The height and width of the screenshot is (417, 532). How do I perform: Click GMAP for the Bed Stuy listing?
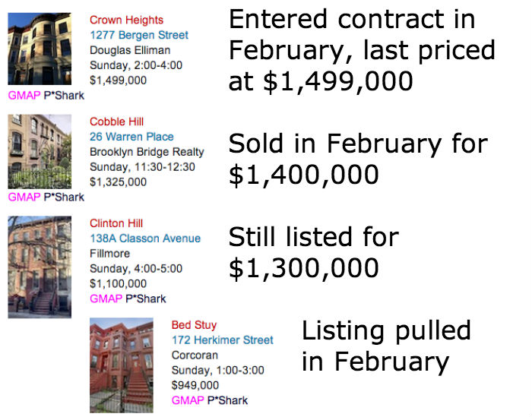[188, 400]
